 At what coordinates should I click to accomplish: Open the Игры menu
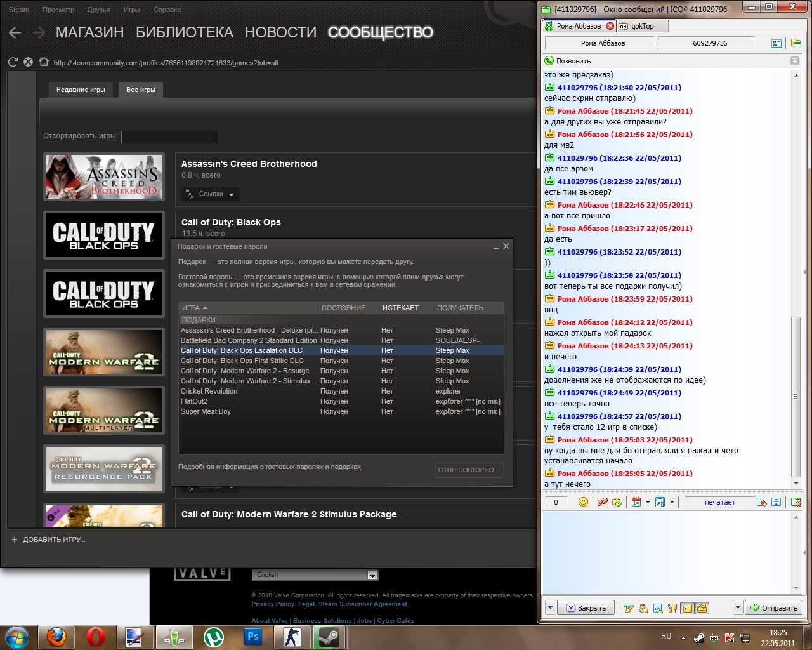[132, 10]
